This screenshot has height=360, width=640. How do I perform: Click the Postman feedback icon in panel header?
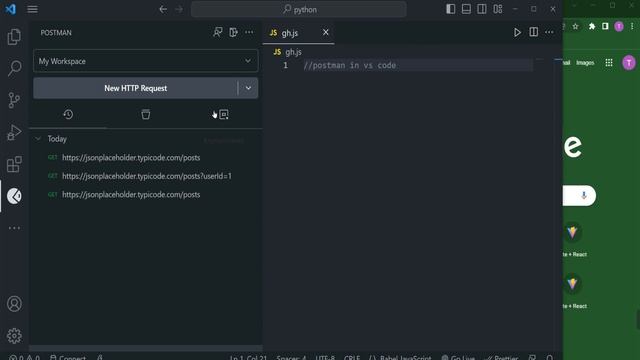(x=218, y=32)
